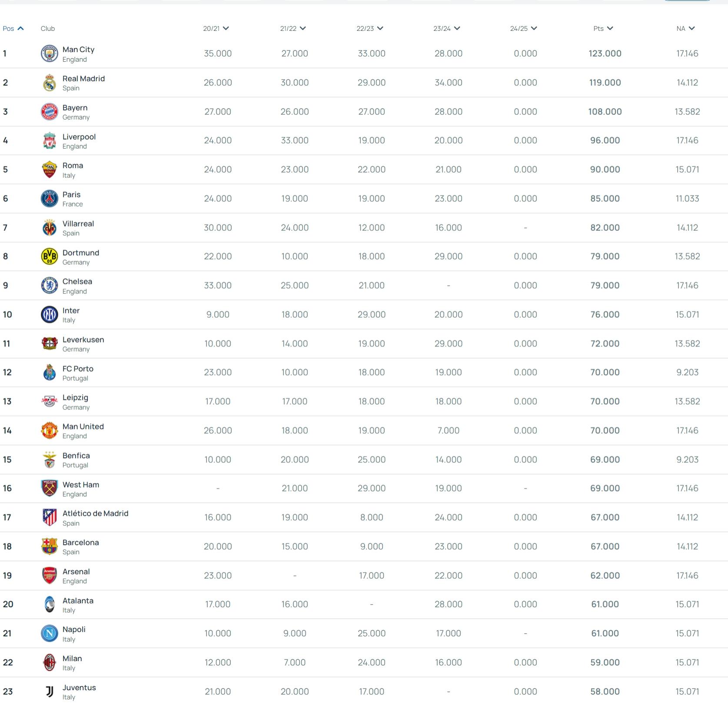
Task: Click the Club column header
Action: tap(48, 29)
